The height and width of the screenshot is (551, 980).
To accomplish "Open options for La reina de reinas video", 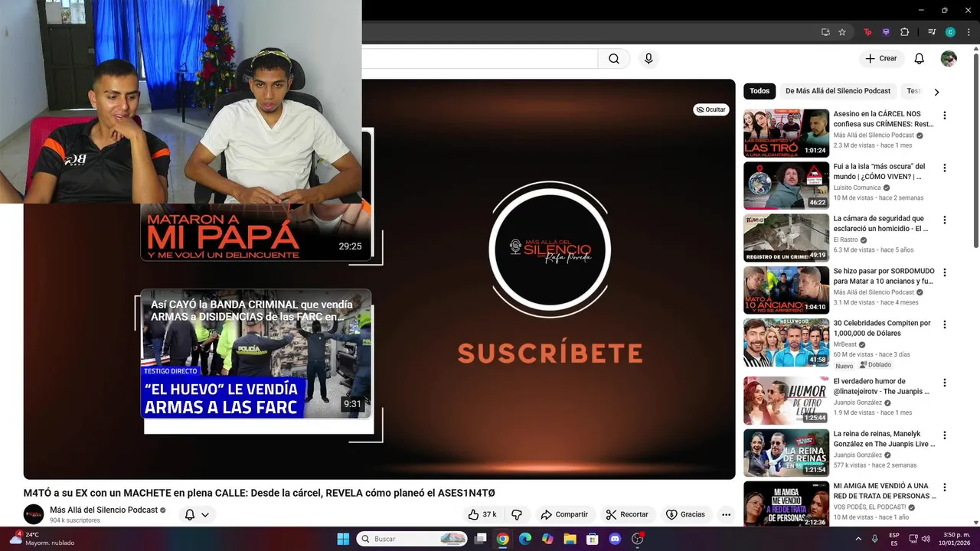I will (x=944, y=435).
